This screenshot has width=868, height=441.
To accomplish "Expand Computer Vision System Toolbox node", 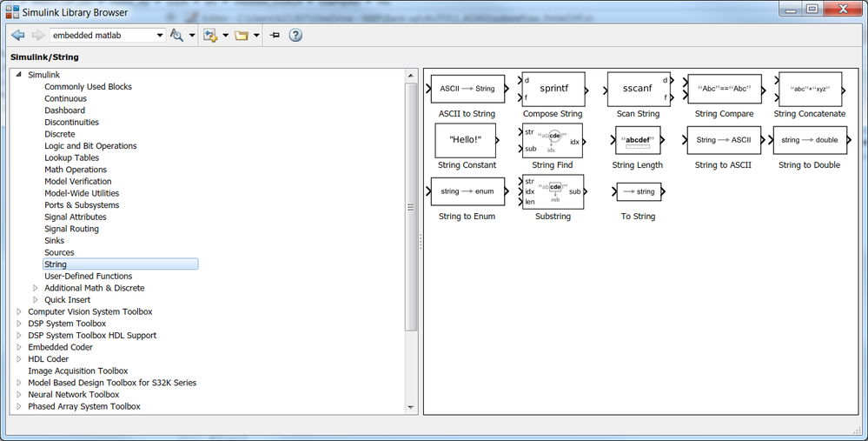I will coord(19,312).
